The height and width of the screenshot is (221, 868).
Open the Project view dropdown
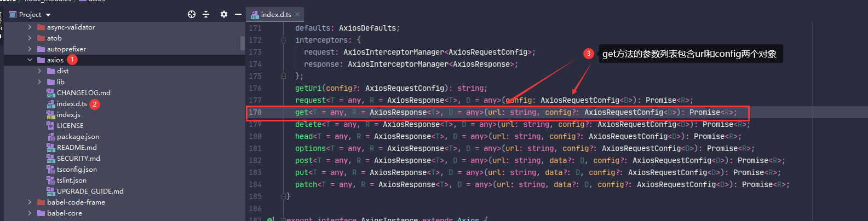[x=48, y=15]
